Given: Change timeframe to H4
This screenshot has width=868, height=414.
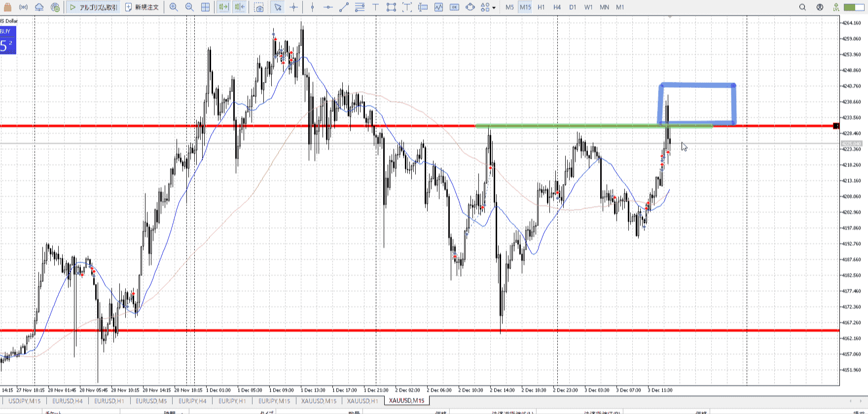Looking at the screenshot, I should click(x=557, y=7).
